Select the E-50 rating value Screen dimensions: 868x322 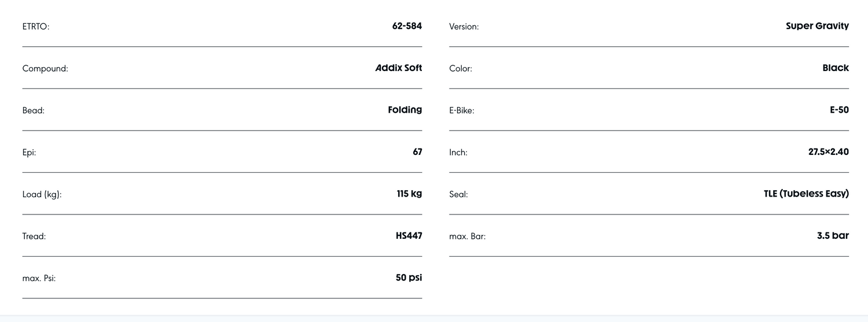[x=839, y=110]
